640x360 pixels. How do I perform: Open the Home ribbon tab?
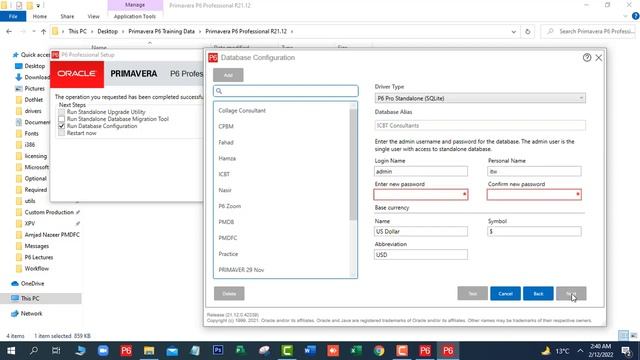tap(40, 16)
